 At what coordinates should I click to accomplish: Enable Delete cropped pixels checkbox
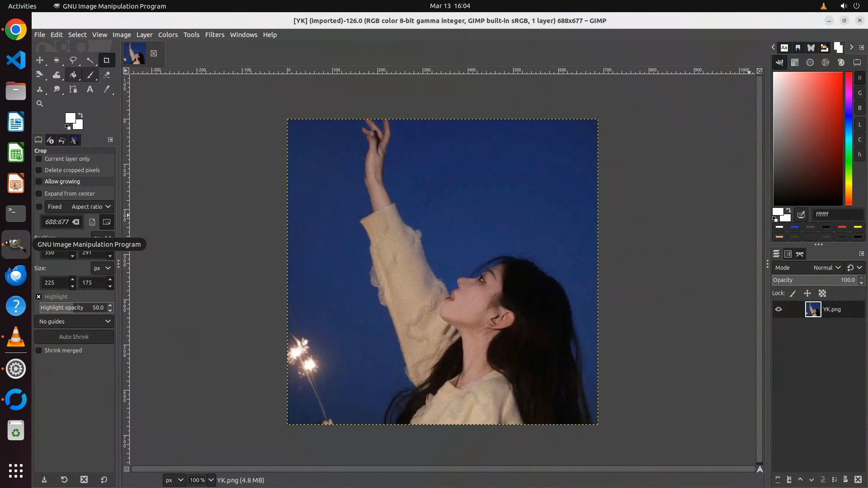[x=39, y=170]
